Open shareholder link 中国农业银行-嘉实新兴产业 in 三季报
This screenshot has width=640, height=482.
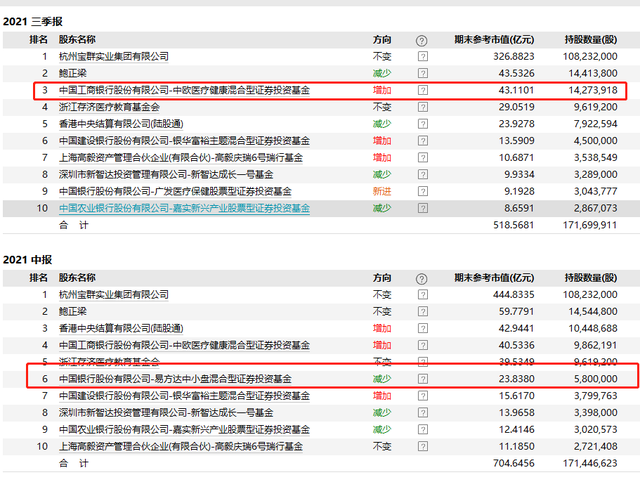pyautogui.click(x=184, y=209)
